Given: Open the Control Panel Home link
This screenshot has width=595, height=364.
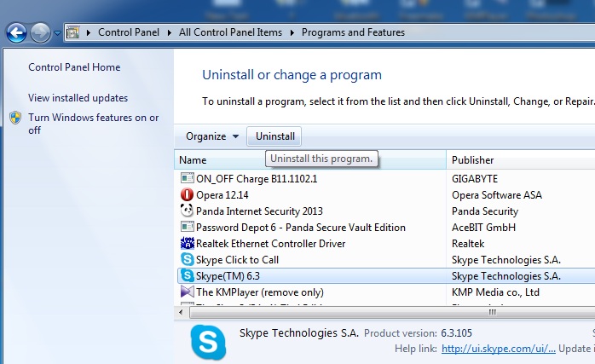Looking at the screenshot, I should pos(74,67).
